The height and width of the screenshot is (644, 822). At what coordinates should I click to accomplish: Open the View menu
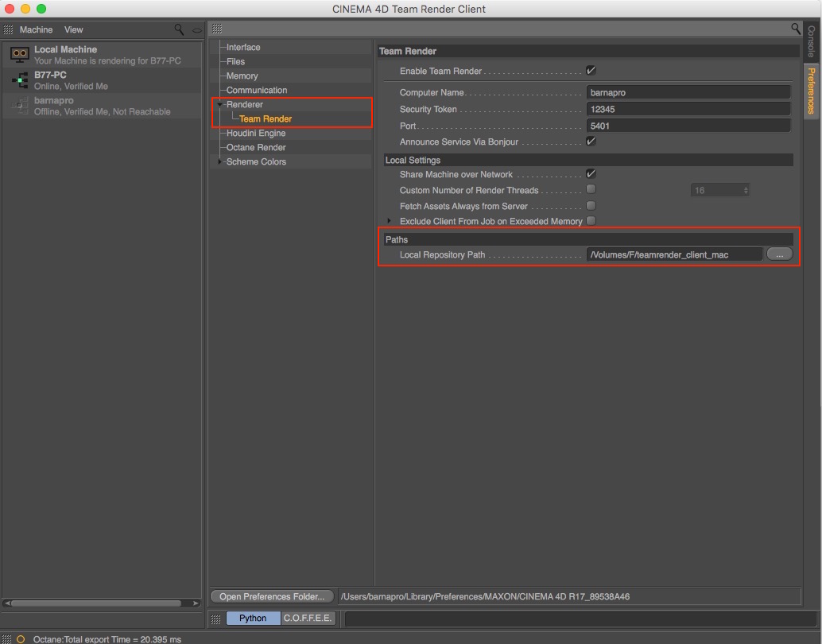[73, 30]
